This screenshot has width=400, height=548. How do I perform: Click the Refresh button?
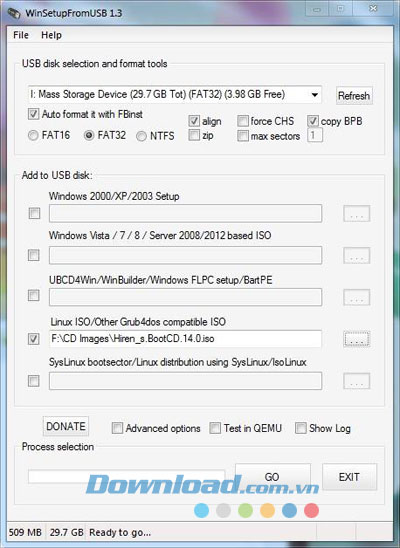tap(354, 96)
